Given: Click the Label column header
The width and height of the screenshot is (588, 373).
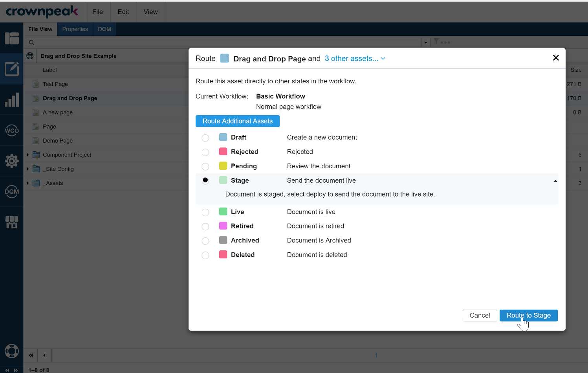Looking at the screenshot, I should click(x=50, y=70).
